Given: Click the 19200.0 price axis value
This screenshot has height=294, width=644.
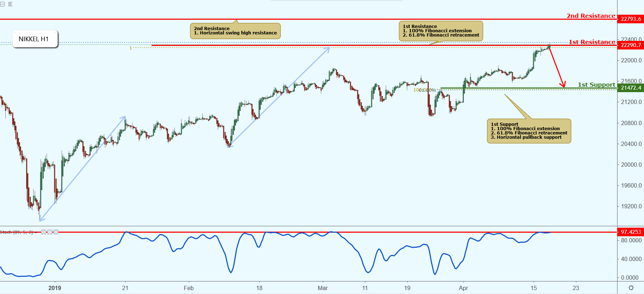Looking at the screenshot, I should pos(631,206).
